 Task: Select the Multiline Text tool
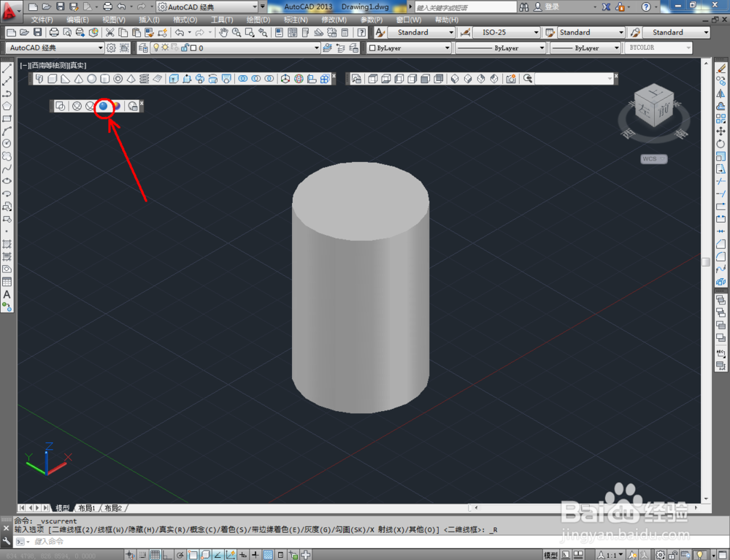tap(7, 294)
